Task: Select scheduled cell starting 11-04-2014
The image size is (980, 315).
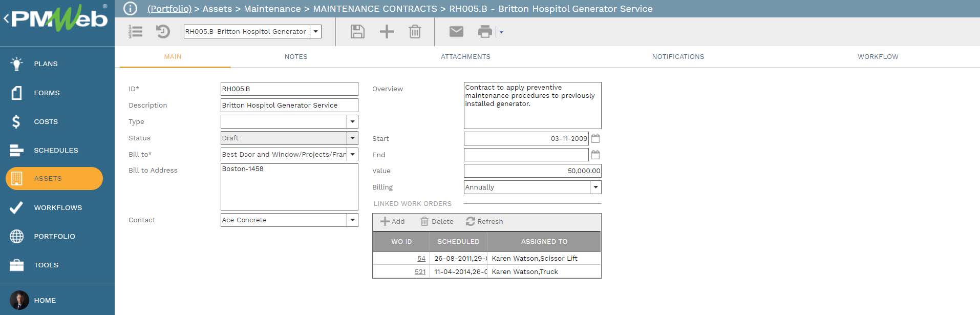Action: click(x=458, y=272)
